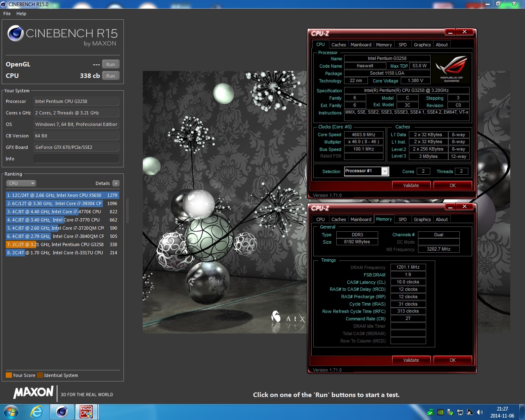Switch to Graphics tab in upper CPU-Z
525x420 pixels.
(422, 45)
